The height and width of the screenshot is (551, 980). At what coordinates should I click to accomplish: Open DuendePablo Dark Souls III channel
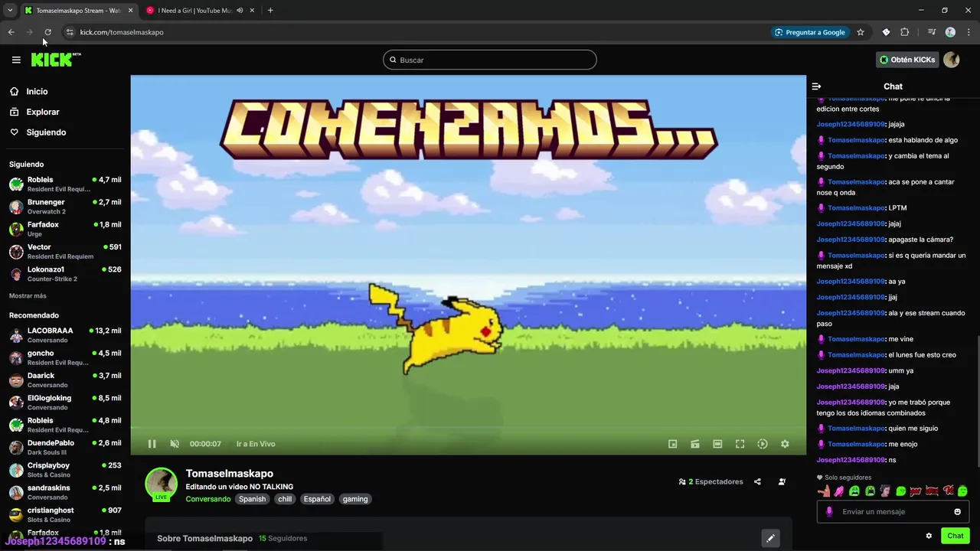[65, 448]
